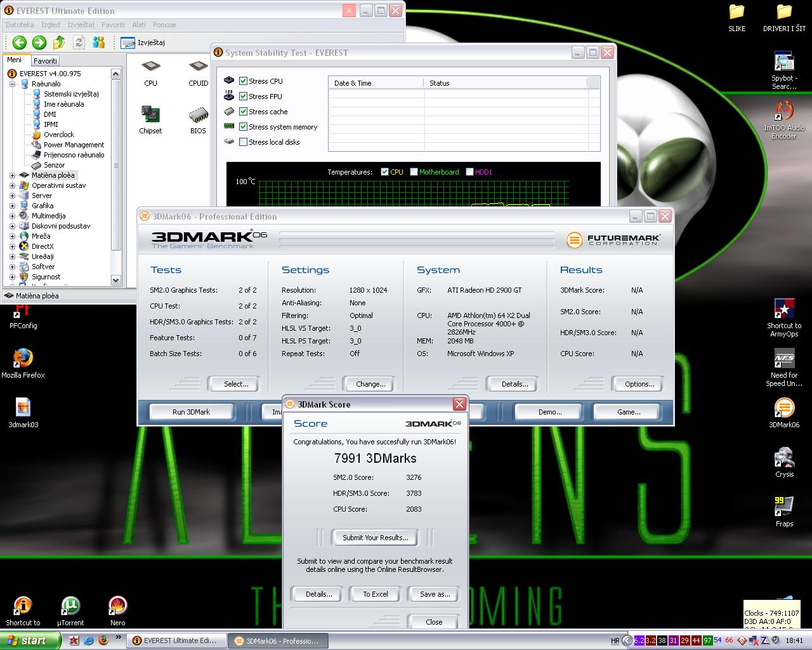Collapse the Raèunalo tree node

(12, 84)
